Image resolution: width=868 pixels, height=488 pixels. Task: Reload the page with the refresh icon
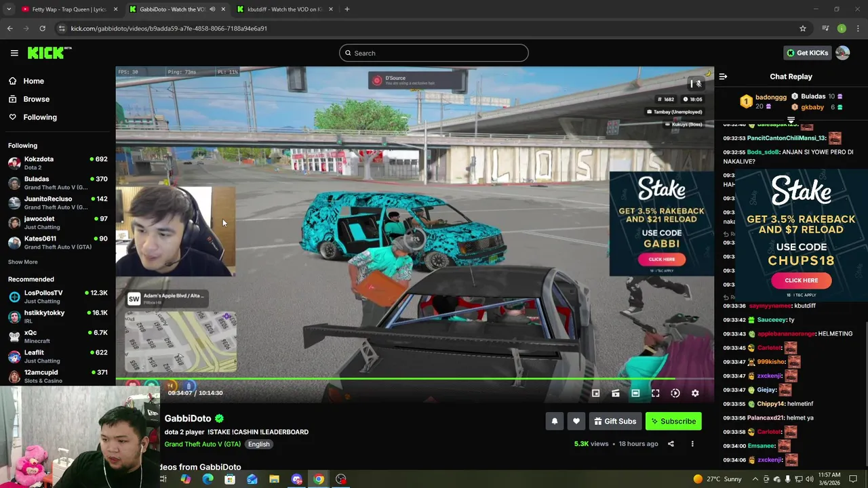pos(42,28)
